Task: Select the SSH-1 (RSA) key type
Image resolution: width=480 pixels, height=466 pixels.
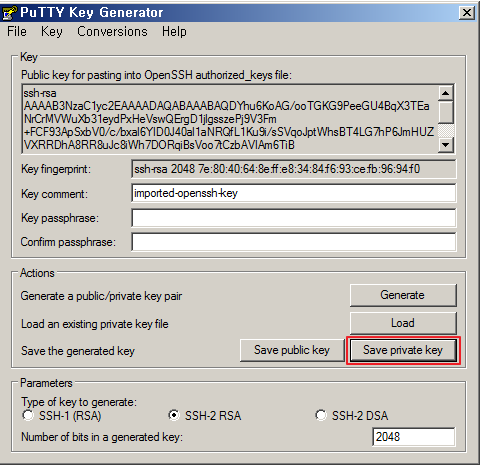Action: point(28,415)
